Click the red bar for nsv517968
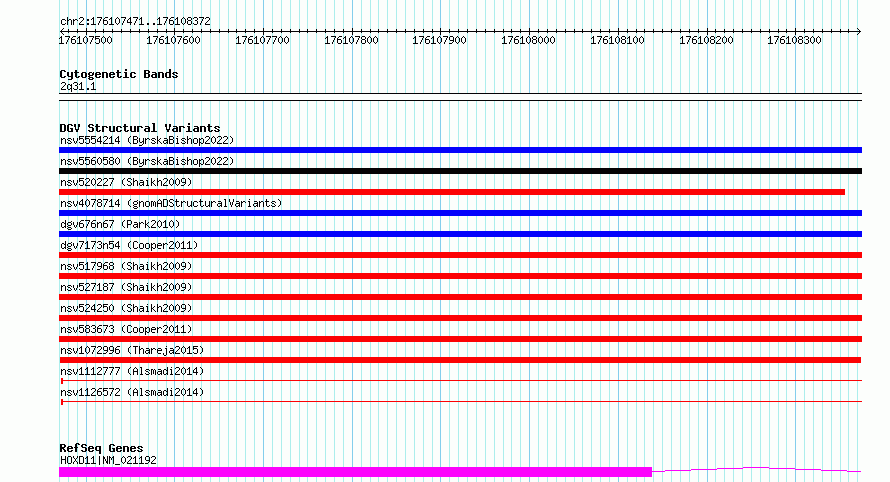Screen dimensions: 890x482 coord(460,276)
